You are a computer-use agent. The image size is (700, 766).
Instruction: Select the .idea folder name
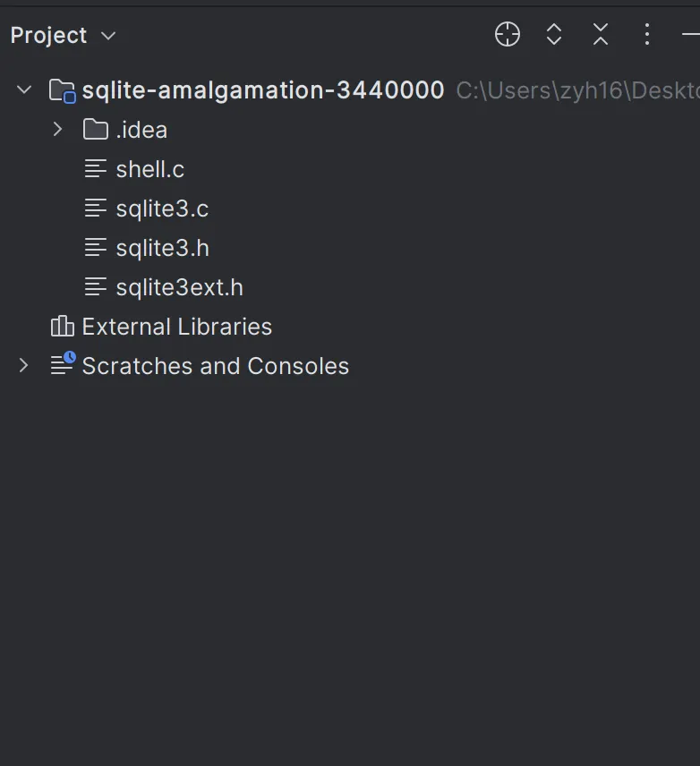pyautogui.click(x=141, y=130)
